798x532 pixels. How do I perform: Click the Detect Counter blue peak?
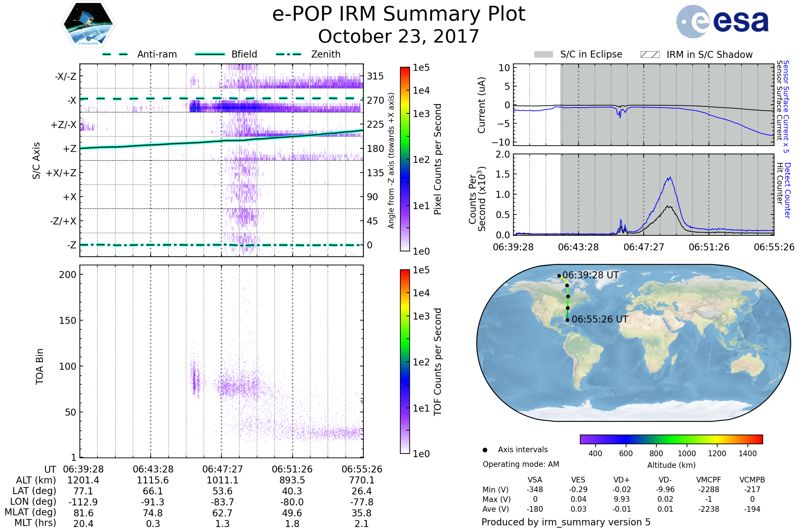click(670, 178)
